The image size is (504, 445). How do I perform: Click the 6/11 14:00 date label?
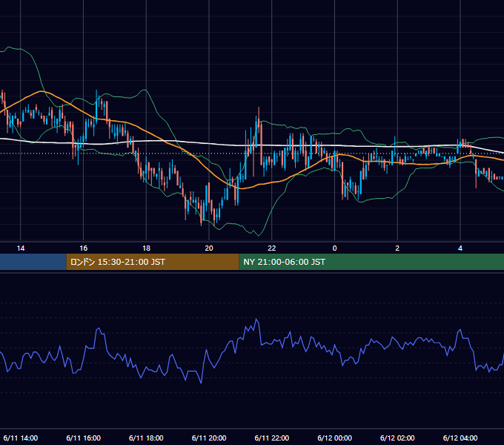[21, 438]
